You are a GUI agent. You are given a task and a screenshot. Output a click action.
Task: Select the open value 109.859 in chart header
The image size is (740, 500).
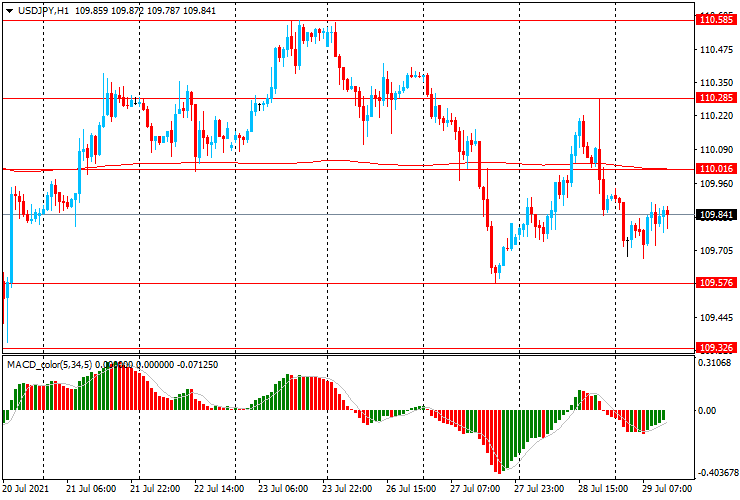coord(92,10)
